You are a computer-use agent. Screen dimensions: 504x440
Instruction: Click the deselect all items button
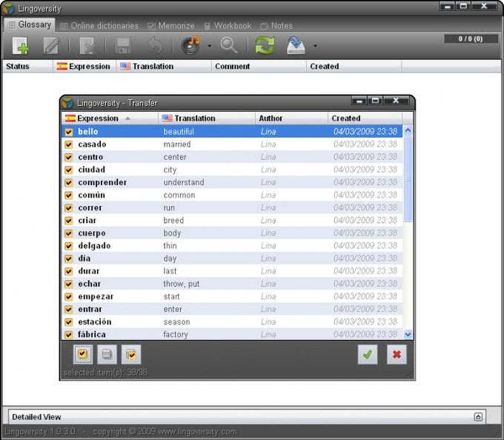107,354
